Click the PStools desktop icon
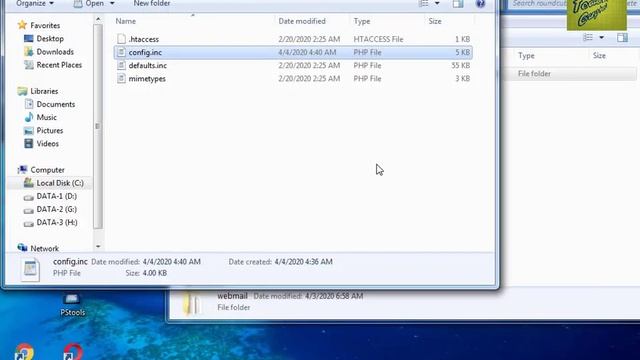This screenshot has height=360, width=640. tap(72, 305)
